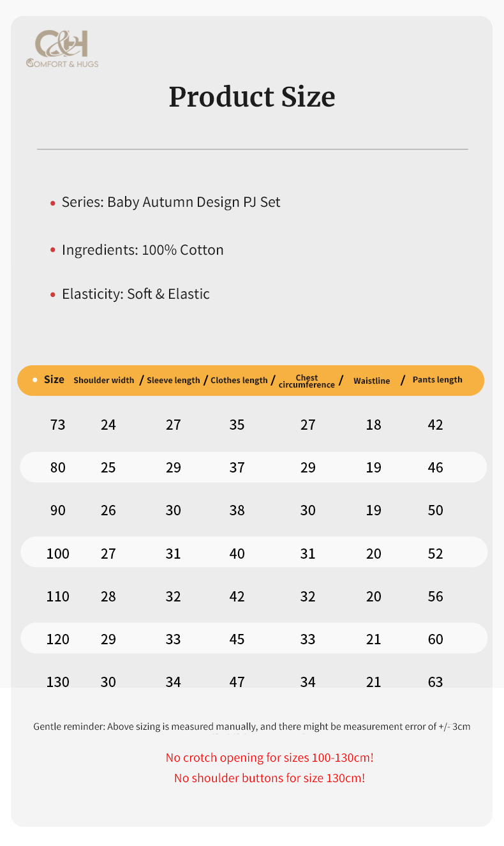This screenshot has height=846, width=504.
Task: Select the Series: Baby Autumn Design PJ Set line
Action: tap(171, 202)
